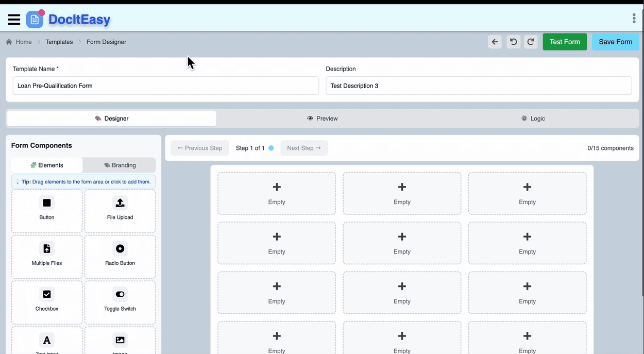This screenshot has height=354, width=644.
Task: Click the Test Form button
Action: (x=565, y=42)
